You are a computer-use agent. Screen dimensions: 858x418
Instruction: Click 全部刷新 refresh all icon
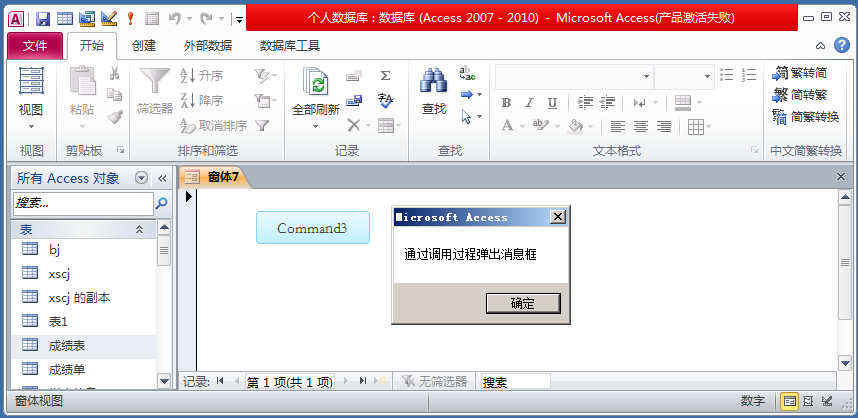click(316, 82)
